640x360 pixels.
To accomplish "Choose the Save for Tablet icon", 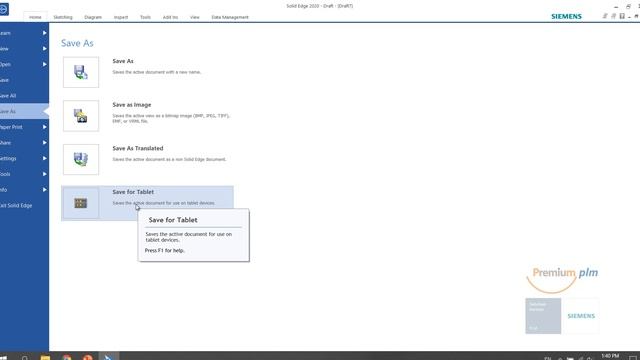I will click(x=81, y=203).
